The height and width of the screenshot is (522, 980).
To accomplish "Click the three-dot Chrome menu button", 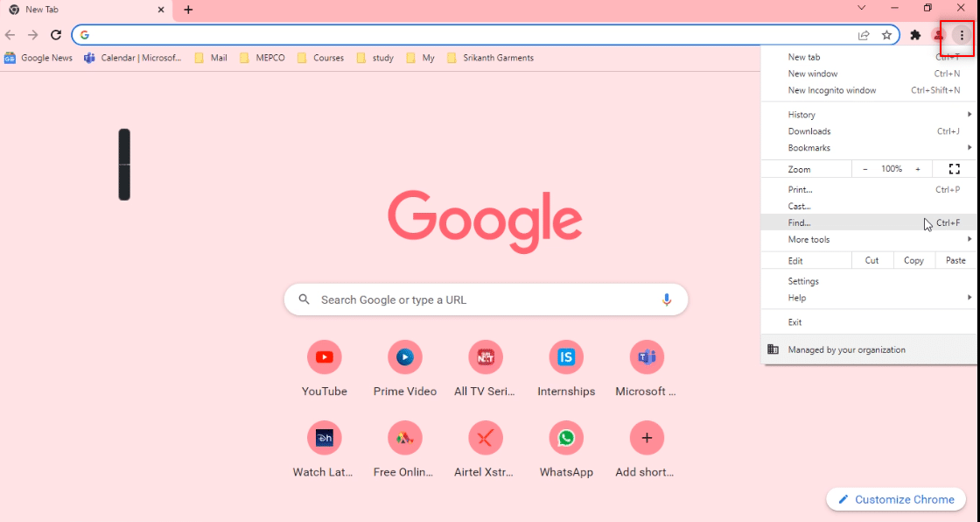I will tap(962, 35).
